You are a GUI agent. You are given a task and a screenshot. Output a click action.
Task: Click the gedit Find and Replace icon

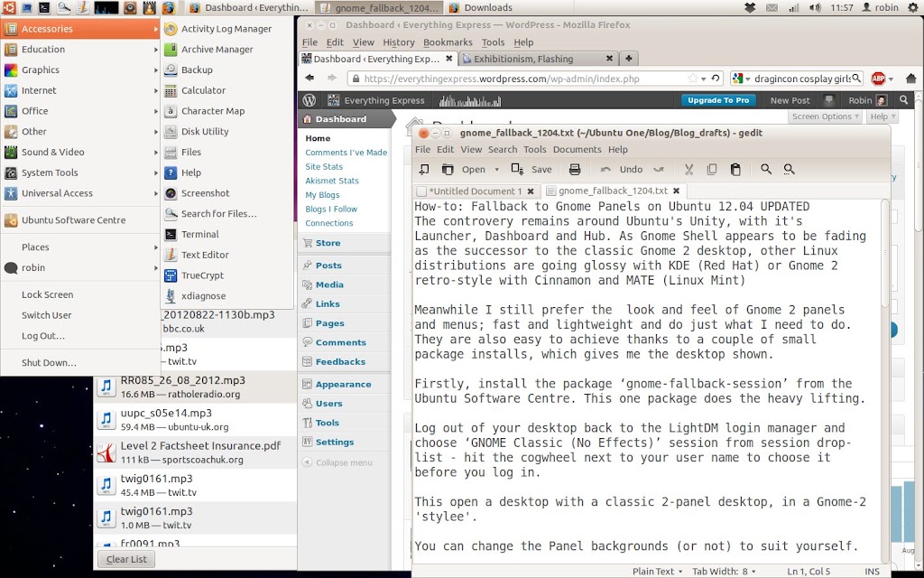point(789,169)
